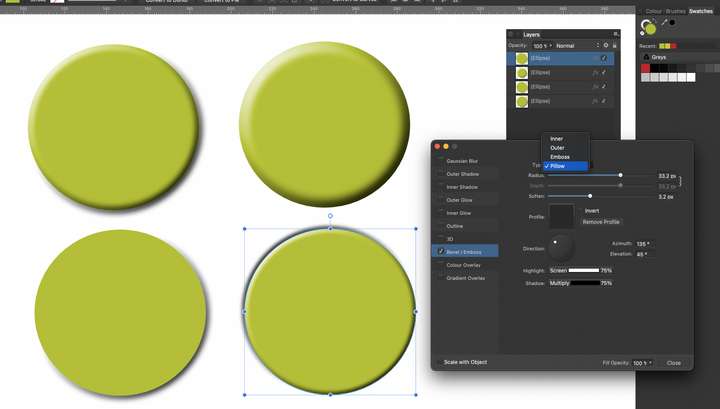Click the small none-colour circle icon
720x409 pixels.
[x=643, y=33]
